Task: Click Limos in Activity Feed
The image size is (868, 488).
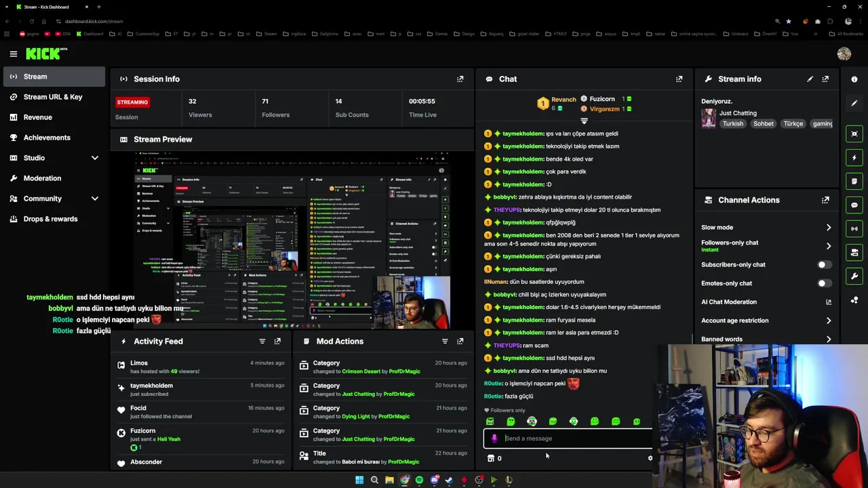Action: coord(139,363)
